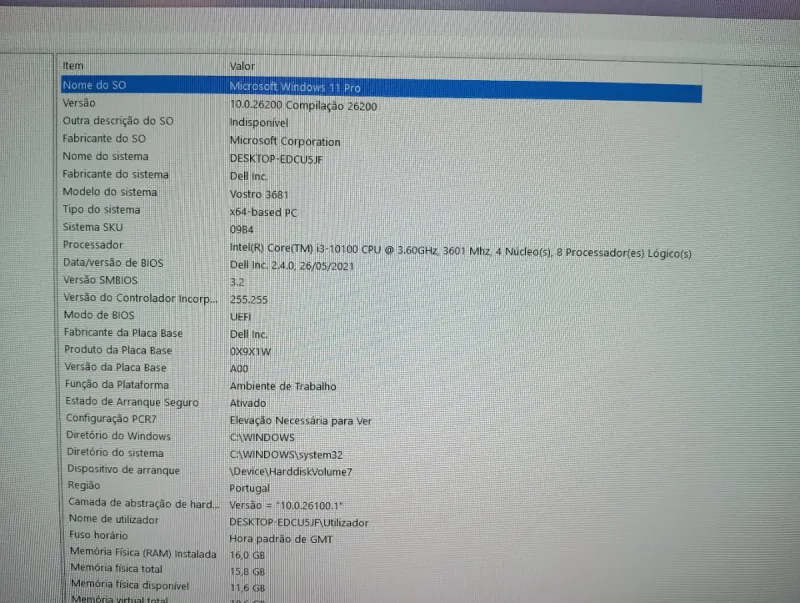
Task: Select 'Versão do Controlador Incorp...' row
Action: pos(140,298)
